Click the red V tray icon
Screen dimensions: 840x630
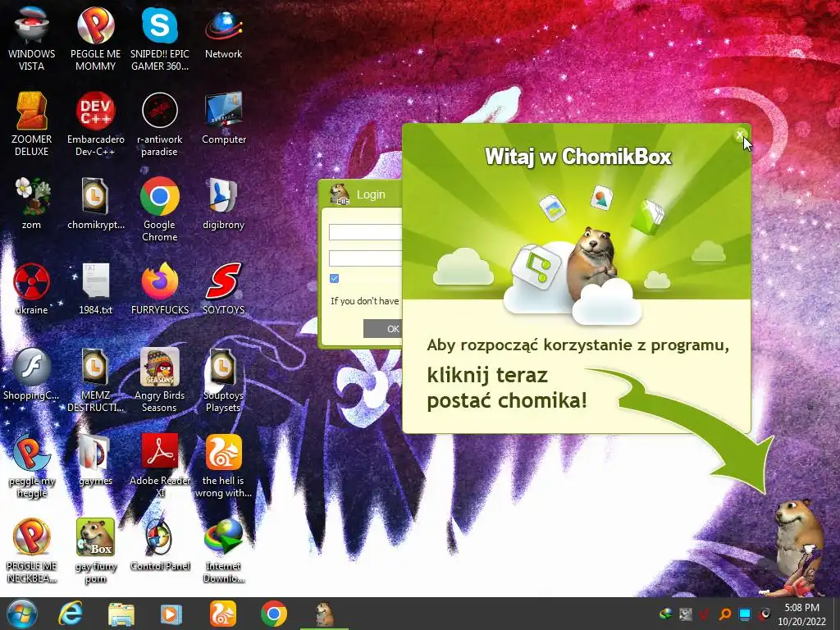[705, 614]
